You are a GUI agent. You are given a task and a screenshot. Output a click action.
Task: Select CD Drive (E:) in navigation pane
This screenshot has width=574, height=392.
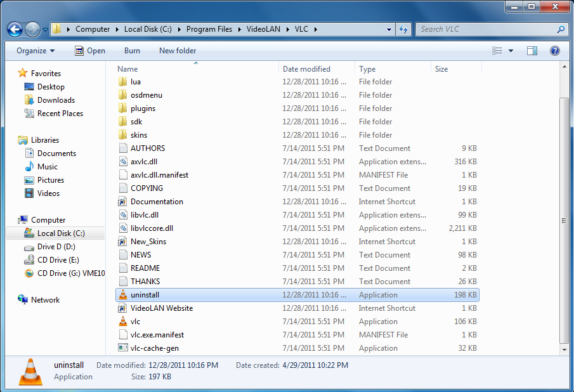coord(58,260)
